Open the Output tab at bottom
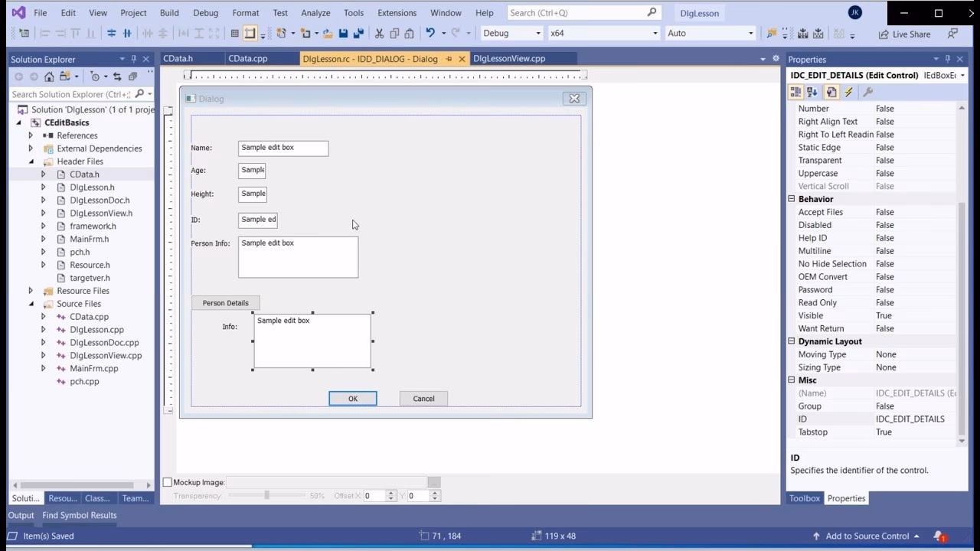The image size is (980, 551). pyautogui.click(x=21, y=516)
